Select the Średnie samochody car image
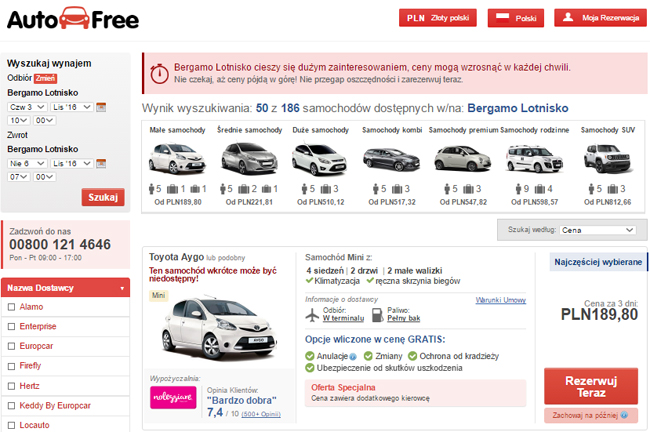Viewport: 650px width, 432px height. pyautogui.click(x=249, y=158)
